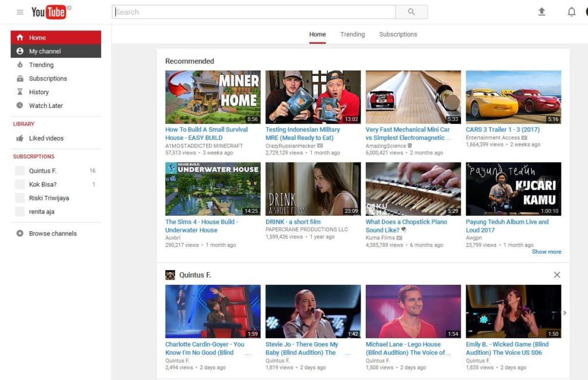
Task: Switch to the Home tab
Action: [x=317, y=34]
